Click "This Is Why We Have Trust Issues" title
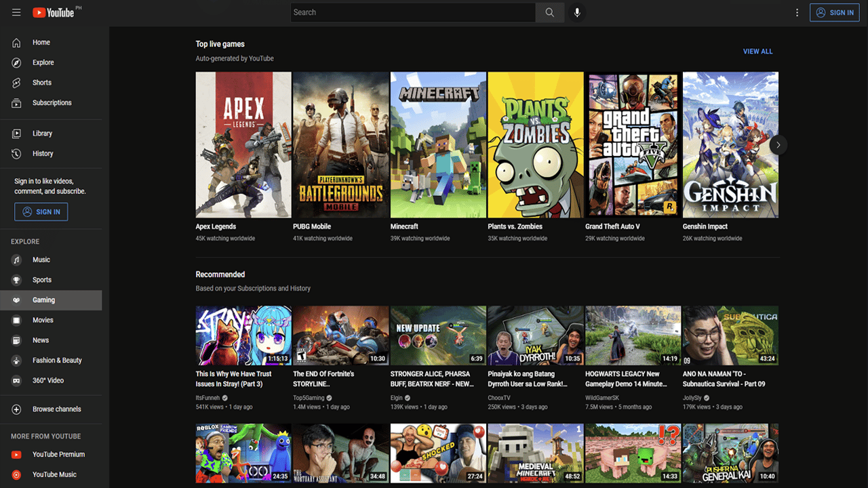Image resolution: width=868 pixels, height=488 pixels. coord(233,379)
